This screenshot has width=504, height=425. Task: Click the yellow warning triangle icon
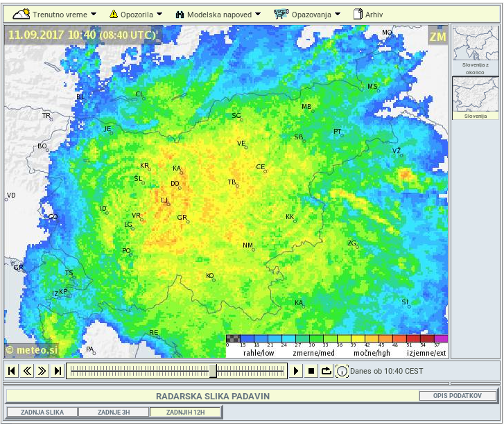tap(114, 14)
